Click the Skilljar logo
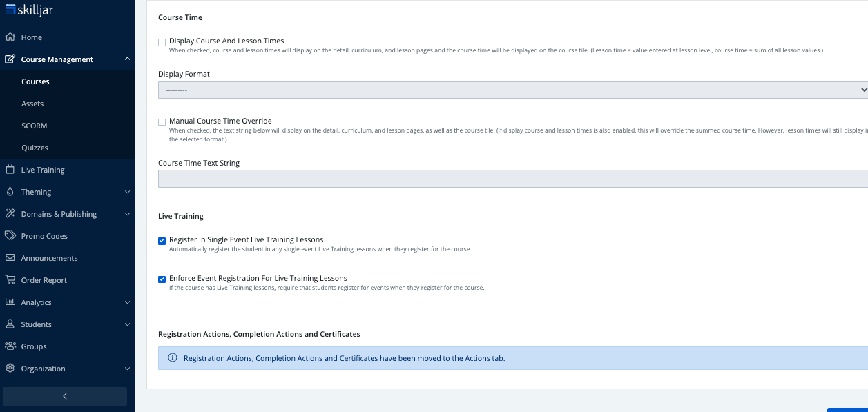The height and width of the screenshot is (412, 868). tap(29, 10)
